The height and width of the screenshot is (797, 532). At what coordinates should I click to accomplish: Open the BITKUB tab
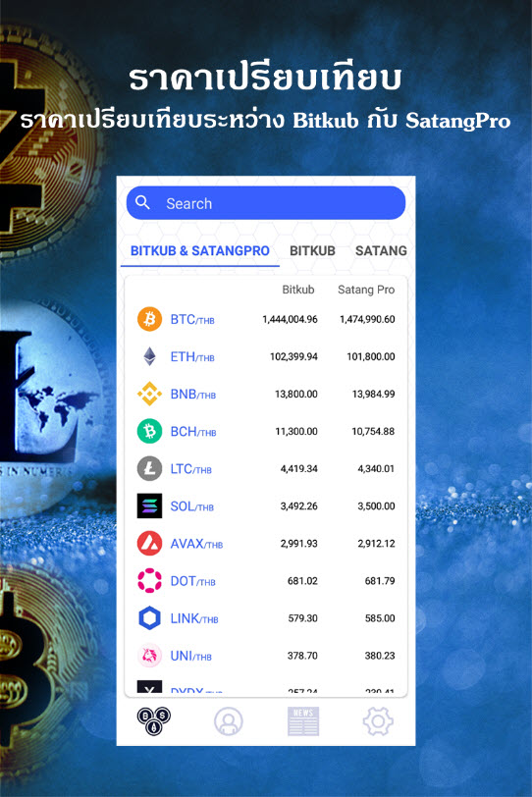312,250
